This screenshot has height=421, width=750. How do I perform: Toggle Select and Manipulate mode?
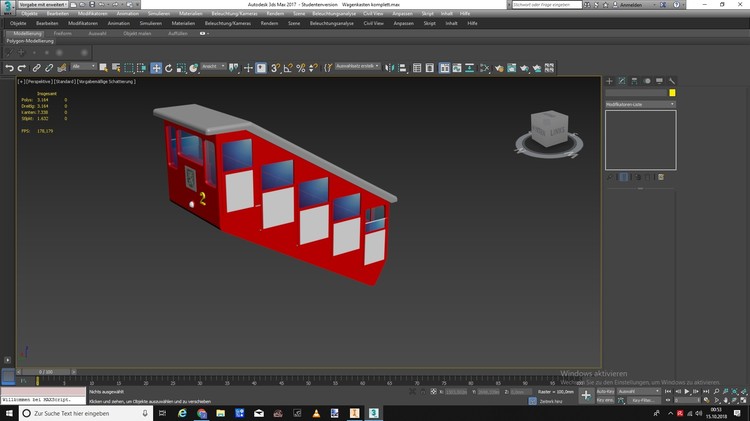point(248,68)
